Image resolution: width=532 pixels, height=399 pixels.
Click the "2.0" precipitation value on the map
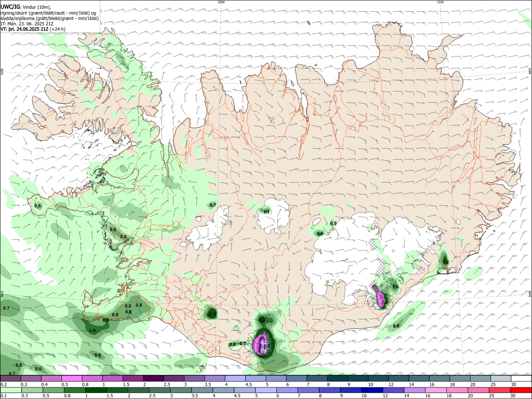click(x=212, y=314)
